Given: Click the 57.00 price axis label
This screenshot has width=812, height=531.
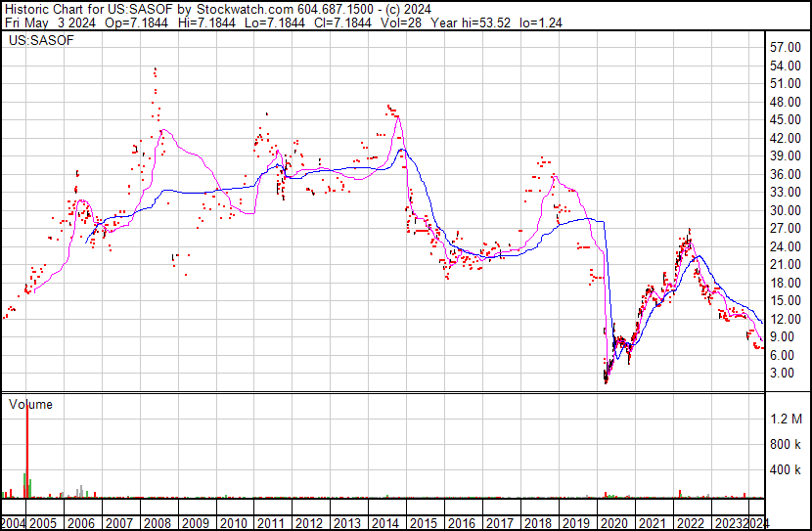Looking at the screenshot, I should (x=786, y=48).
